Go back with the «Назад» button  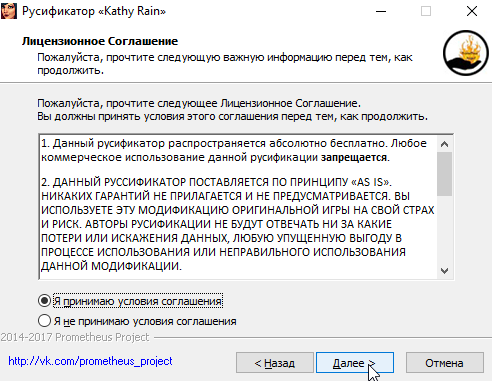[275, 363]
